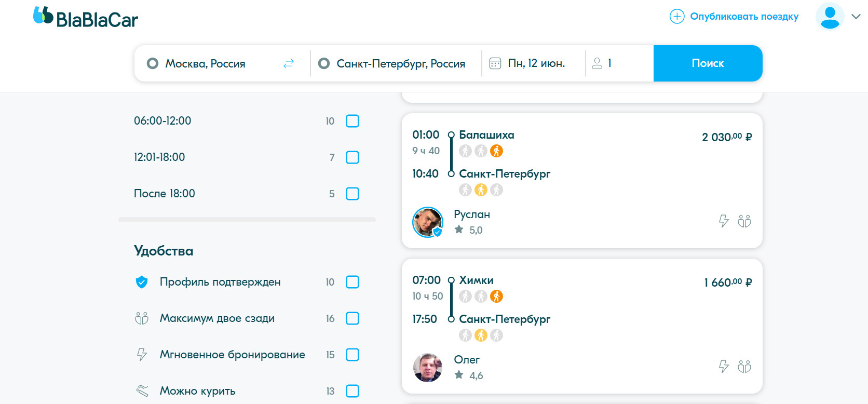868x404 pixels.
Task: Click the verified profile shield icon in filters
Action: click(x=142, y=282)
